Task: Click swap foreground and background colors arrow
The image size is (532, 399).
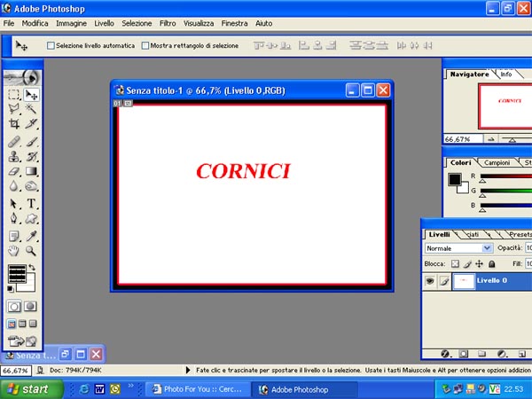Action: (x=32, y=268)
